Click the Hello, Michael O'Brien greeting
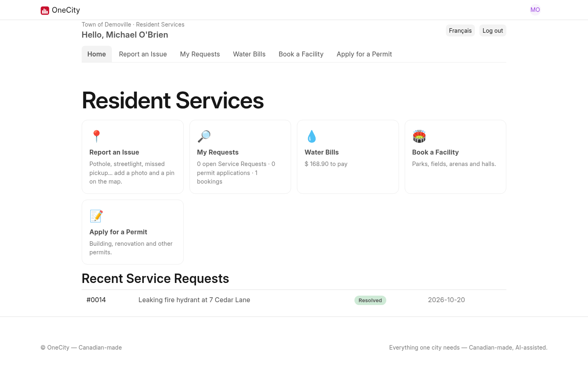The height and width of the screenshot is (368, 588). 125,35
